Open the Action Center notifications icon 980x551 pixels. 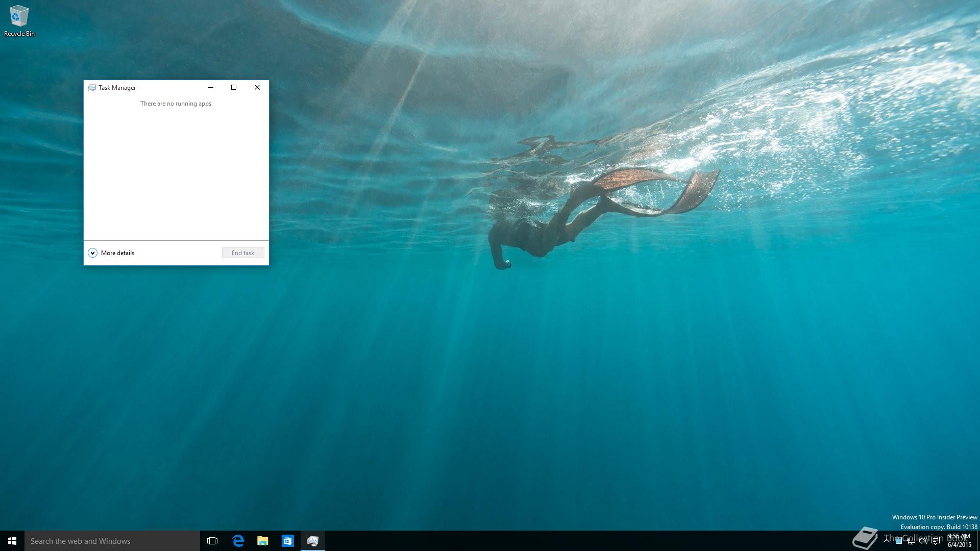pos(936,541)
